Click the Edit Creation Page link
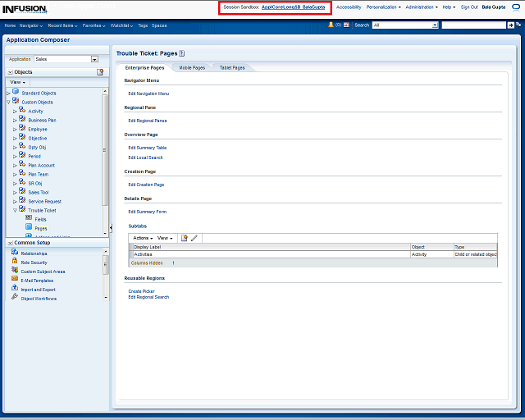Screen dimensions: 525x420 coord(146,185)
